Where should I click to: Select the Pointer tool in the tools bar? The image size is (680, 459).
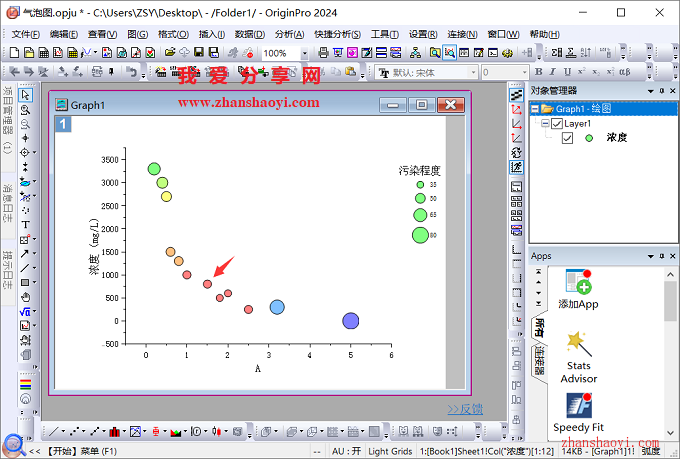[26, 95]
